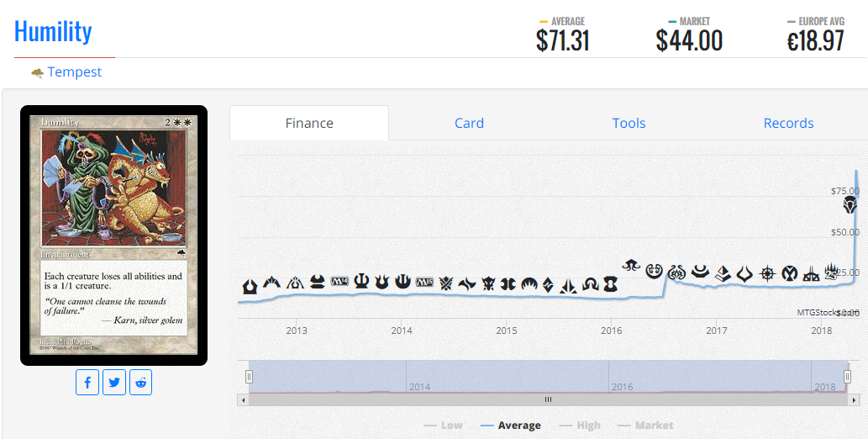The height and width of the screenshot is (439, 868).
Task: Click the $71.31 average price
Action: (562, 40)
